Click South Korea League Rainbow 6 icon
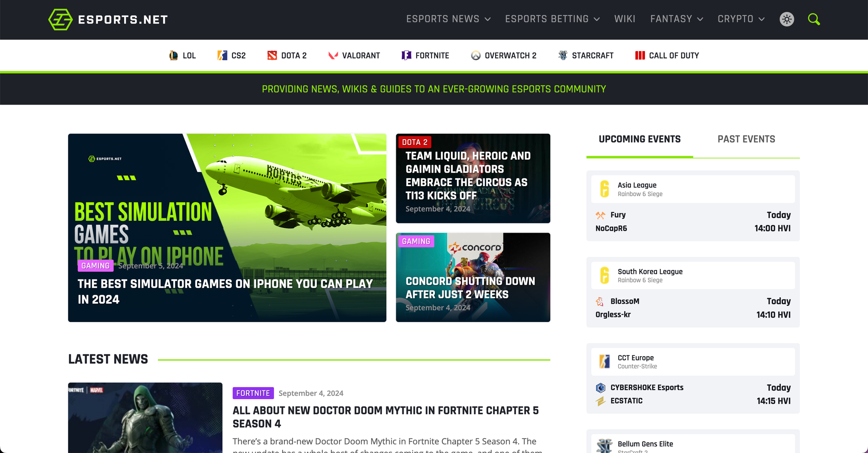Viewport: 868px width, 453px height. point(605,276)
